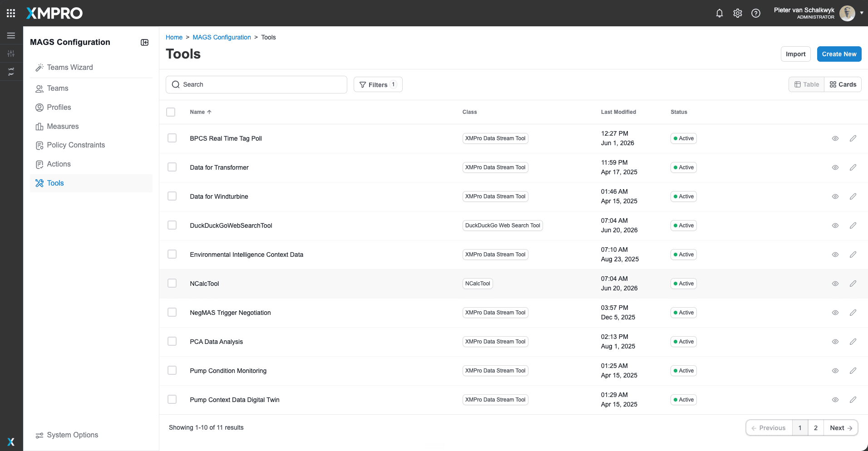Select all tools with header checkbox
868x451 pixels.
pyautogui.click(x=171, y=112)
